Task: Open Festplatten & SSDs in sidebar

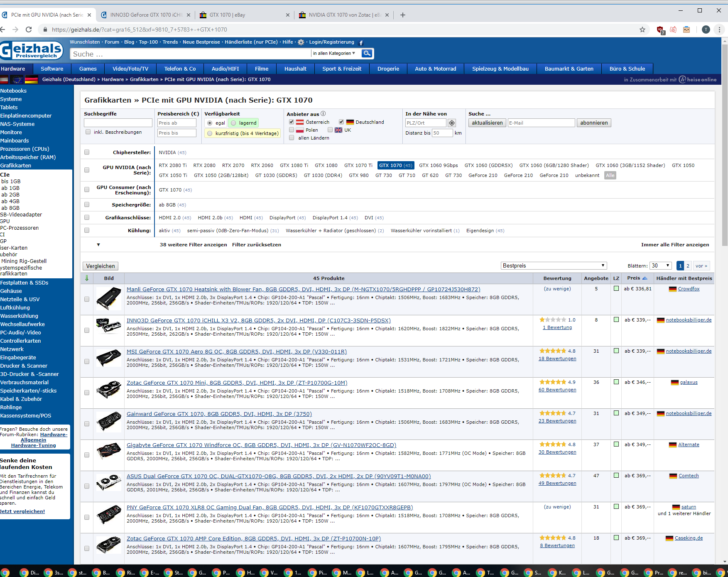Action: tap(25, 283)
